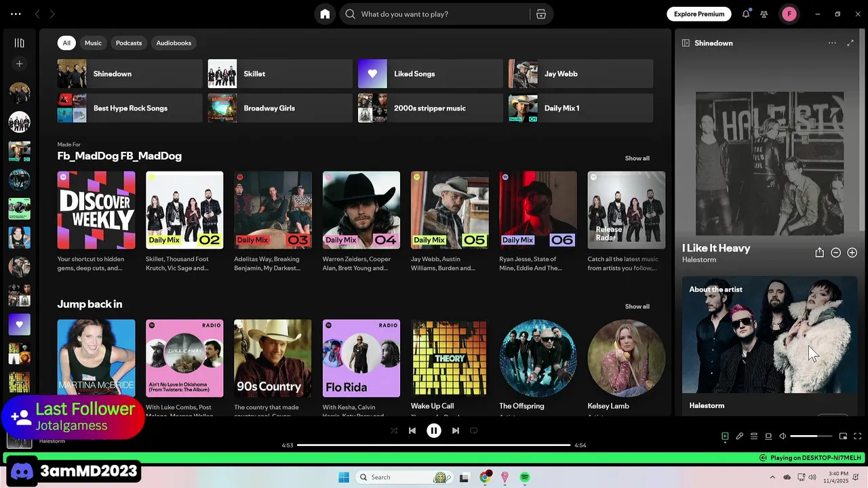Open the Halestorm artist link under the song title
This screenshot has width=868, height=488.
699,260
